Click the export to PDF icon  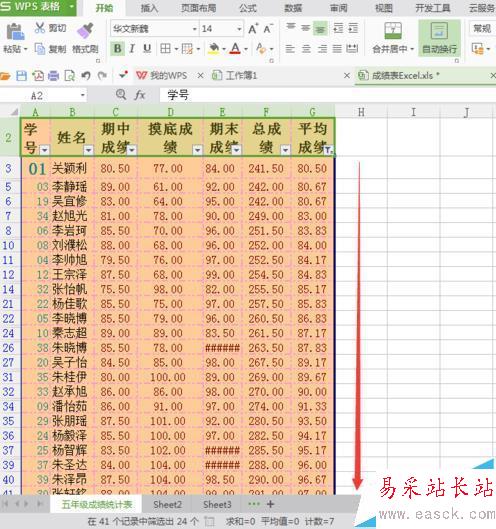(38, 76)
